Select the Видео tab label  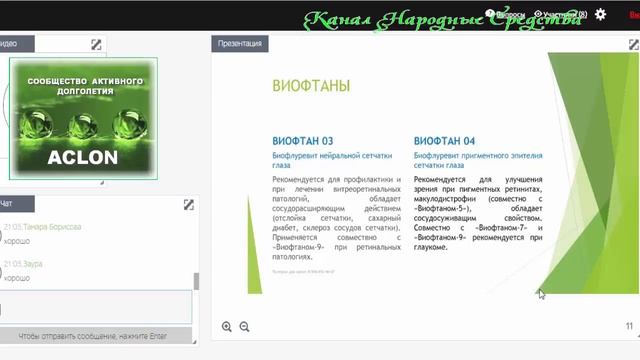pyautogui.click(x=16, y=44)
